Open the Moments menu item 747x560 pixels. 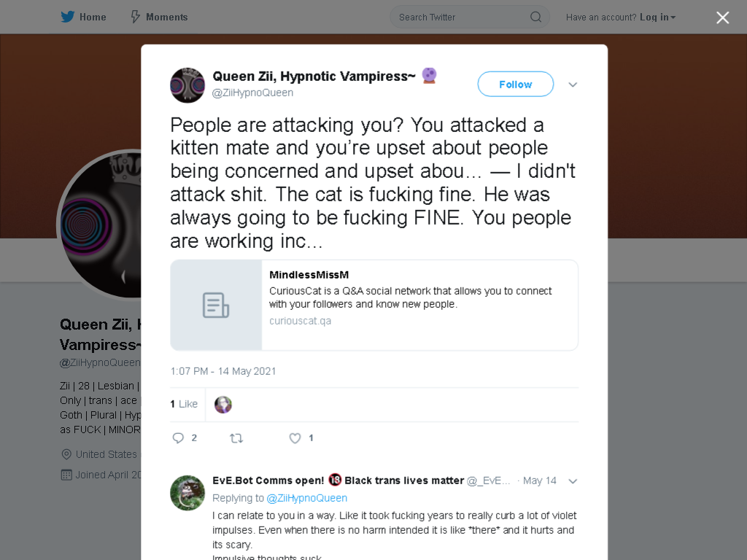(159, 17)
